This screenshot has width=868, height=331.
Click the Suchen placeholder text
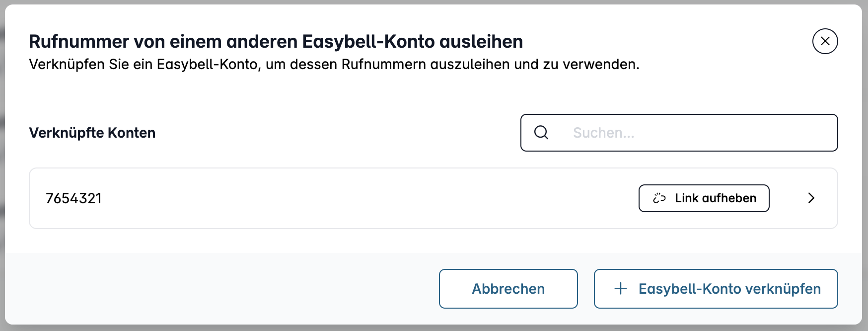pos(603,133)
